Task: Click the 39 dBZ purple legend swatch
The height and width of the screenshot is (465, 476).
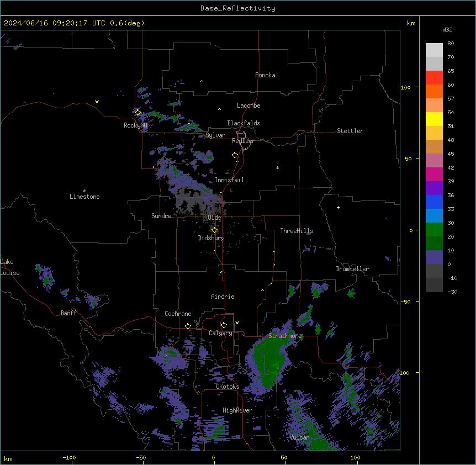Action: pos(434,188)
